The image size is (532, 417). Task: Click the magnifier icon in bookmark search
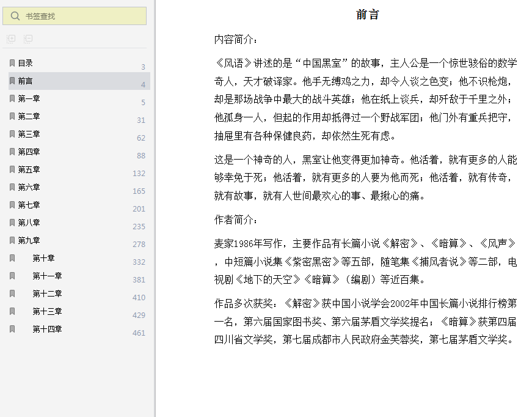(15, 16)
